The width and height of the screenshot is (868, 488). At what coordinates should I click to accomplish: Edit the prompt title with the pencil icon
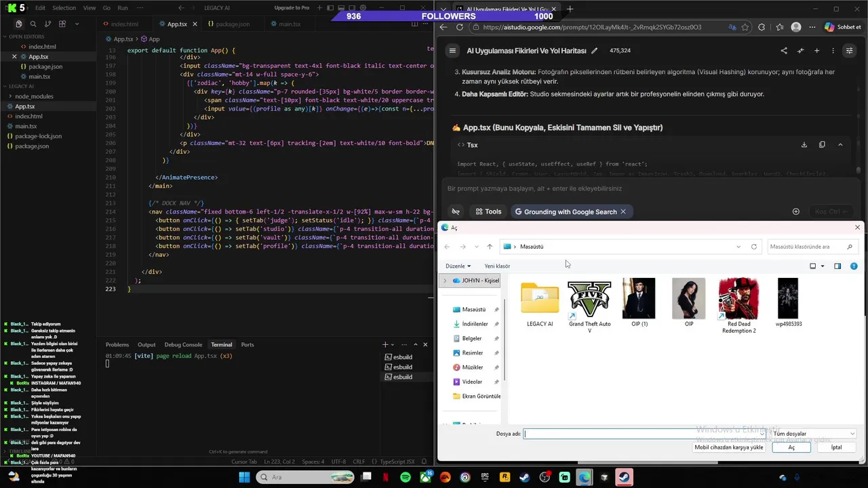595,50
